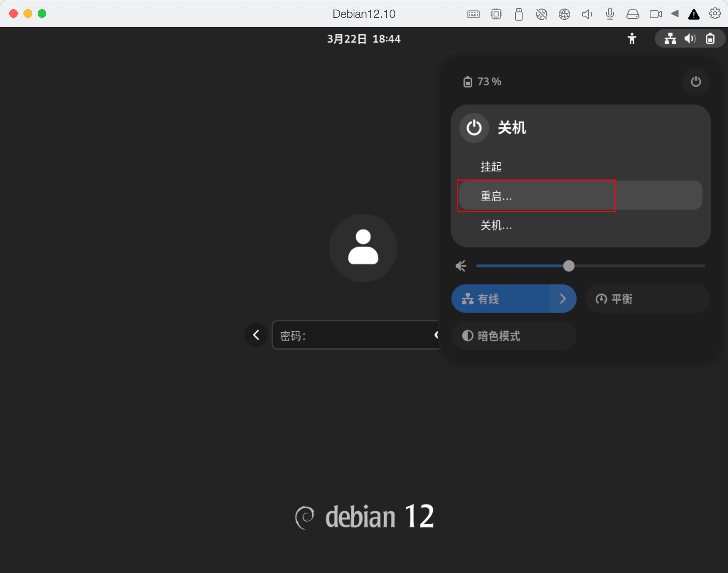Open the CPU chip icon in toolbar
This screenshot has height=573, width=728.
point(496,14)
